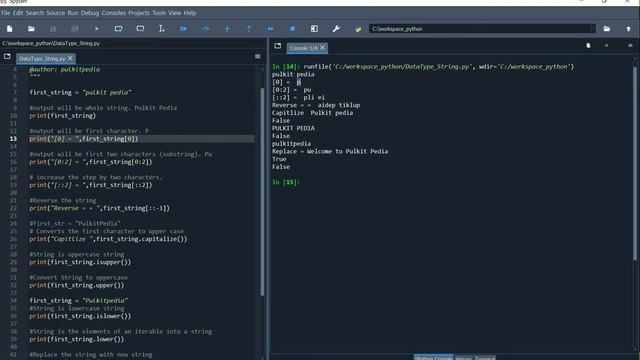Open the Edit menu

click(18, 13)
